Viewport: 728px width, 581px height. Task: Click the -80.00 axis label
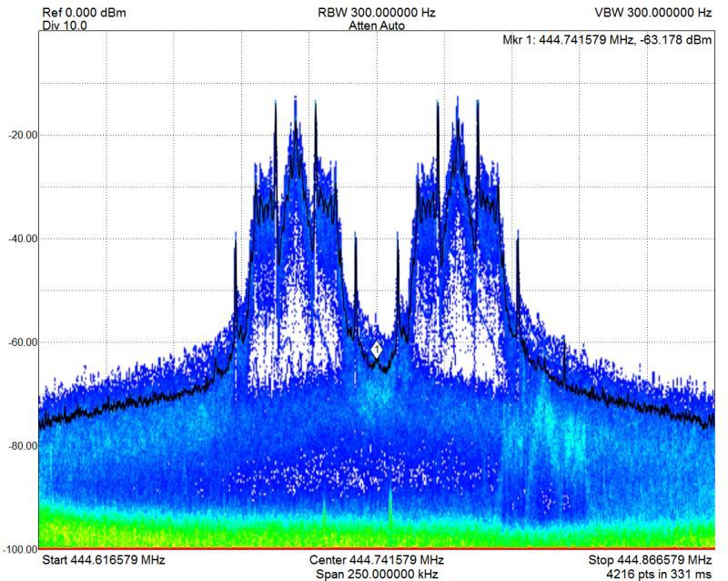point(20,445)
